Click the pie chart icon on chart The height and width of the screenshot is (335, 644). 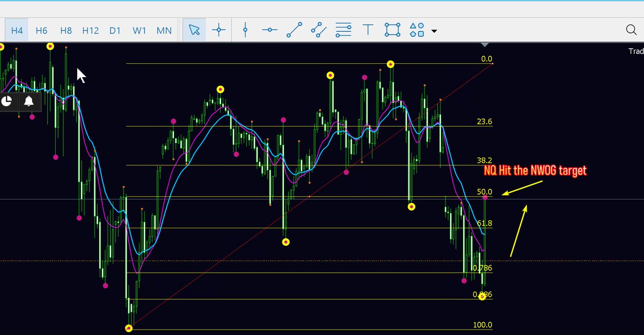(7, 101)
